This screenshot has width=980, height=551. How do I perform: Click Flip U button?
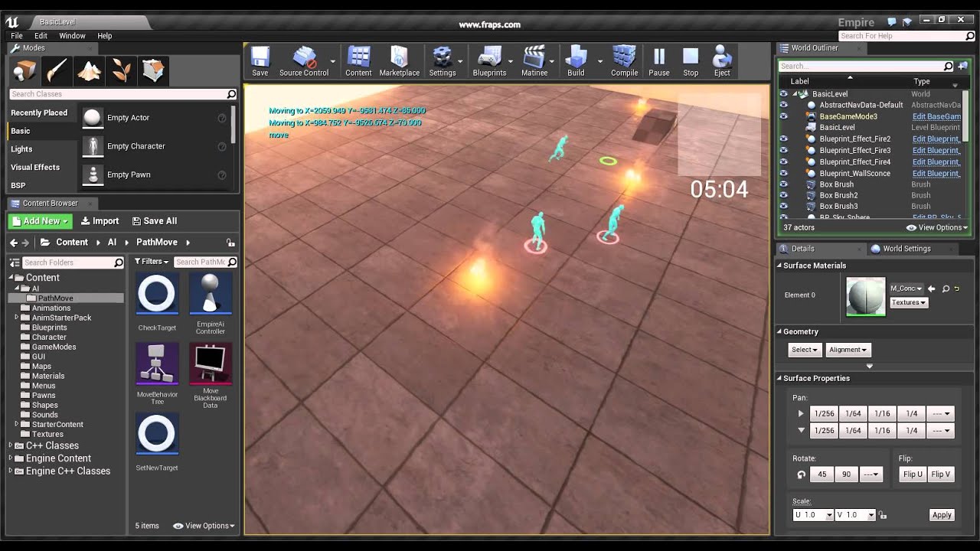913,474
